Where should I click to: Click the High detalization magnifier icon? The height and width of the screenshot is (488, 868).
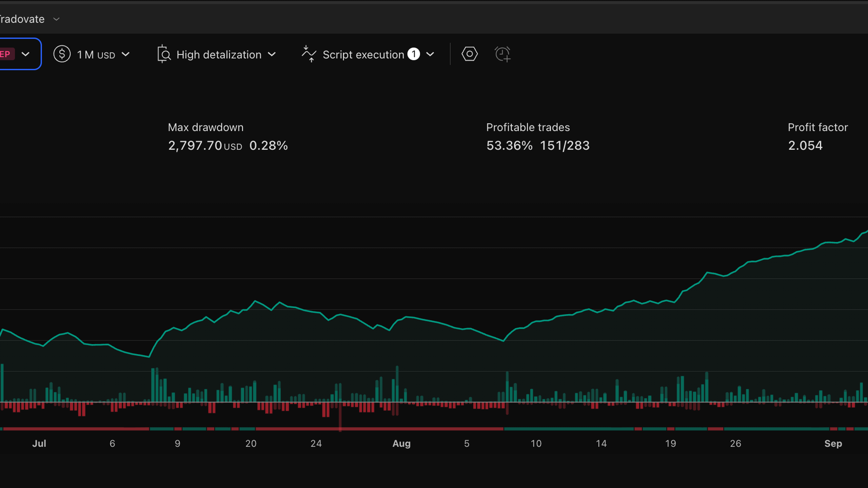[164, 54]
